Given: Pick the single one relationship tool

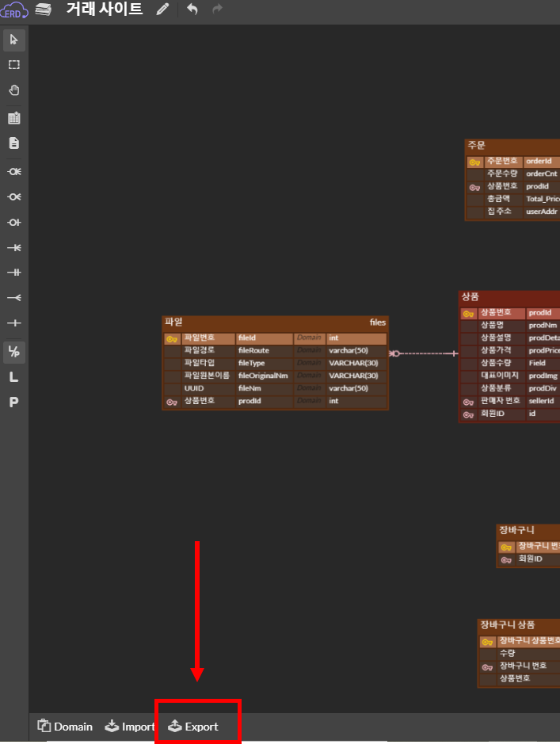Looking at the screenshot, I should click(13, 323).
